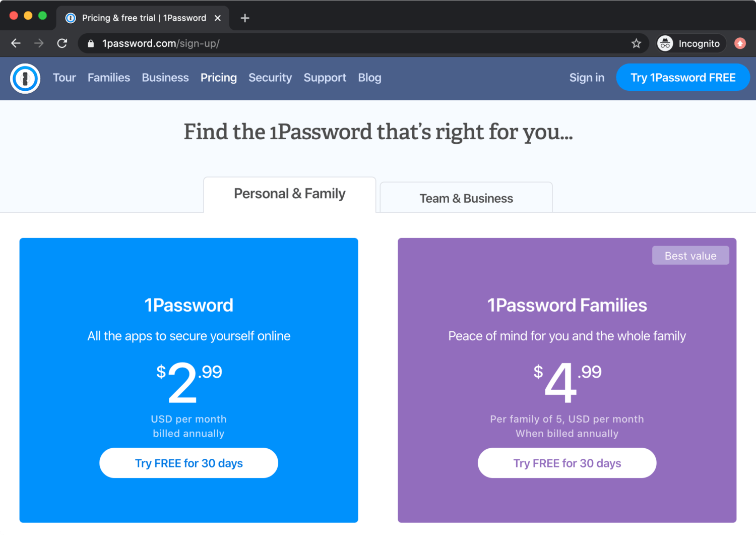Select the Personal & Family tab

(x=289, y=194)
